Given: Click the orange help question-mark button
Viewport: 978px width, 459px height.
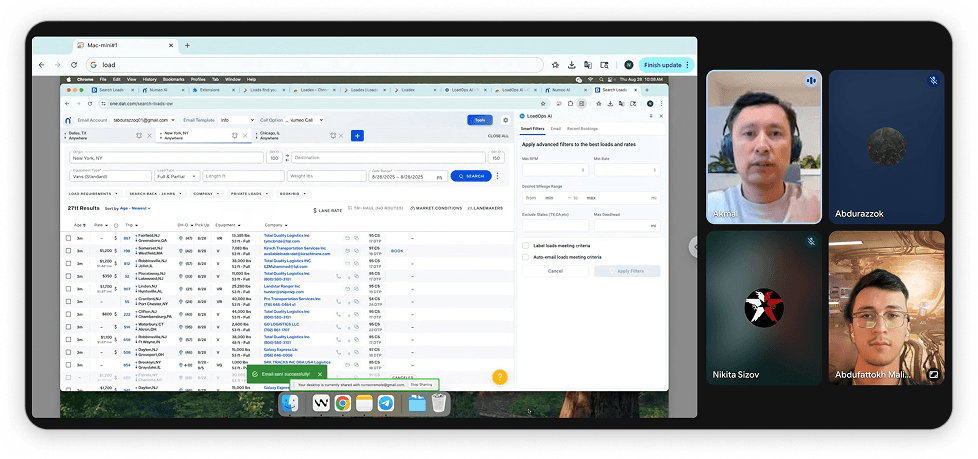Looking at the screenshot, I should (500, 377).
